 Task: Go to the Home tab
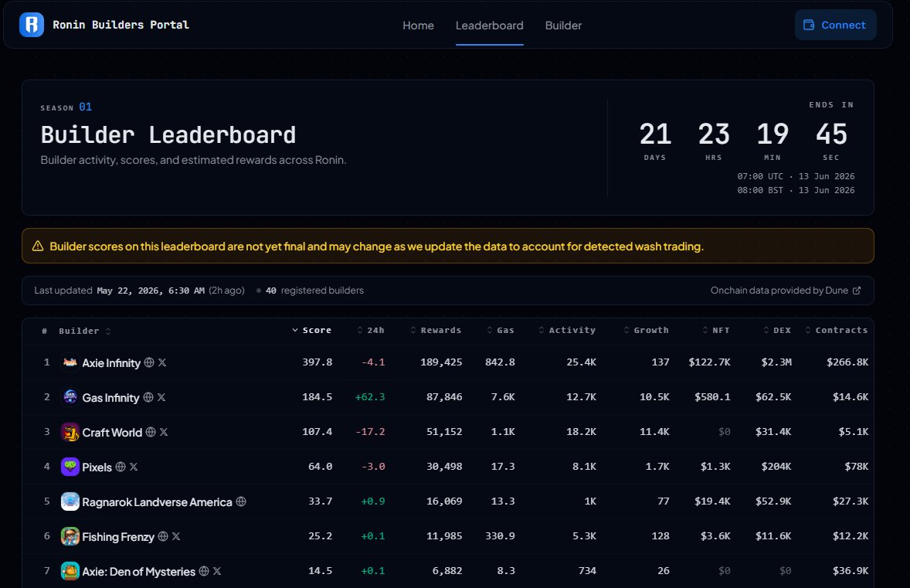[x=419, y=25]
